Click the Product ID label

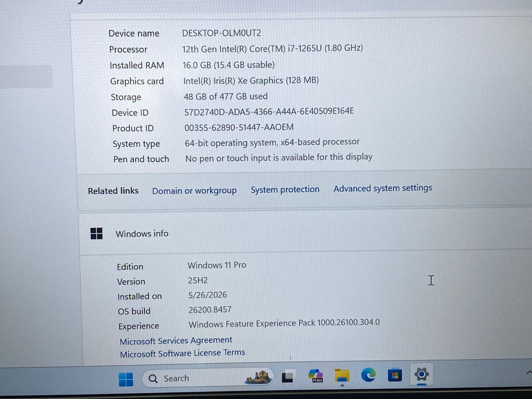pyautogui.click(x=133, y=128)
